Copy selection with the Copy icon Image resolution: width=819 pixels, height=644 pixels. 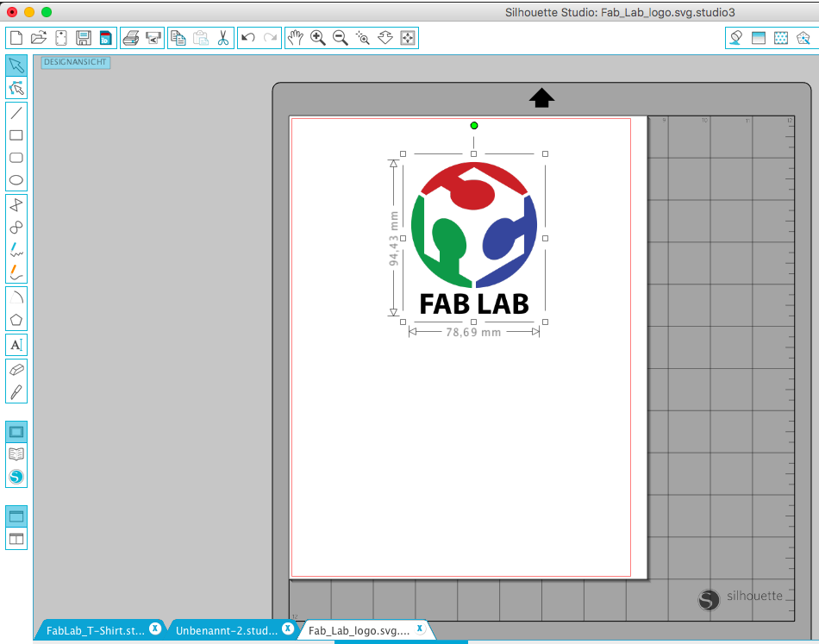pyautogui.click(x=178, y=38)
